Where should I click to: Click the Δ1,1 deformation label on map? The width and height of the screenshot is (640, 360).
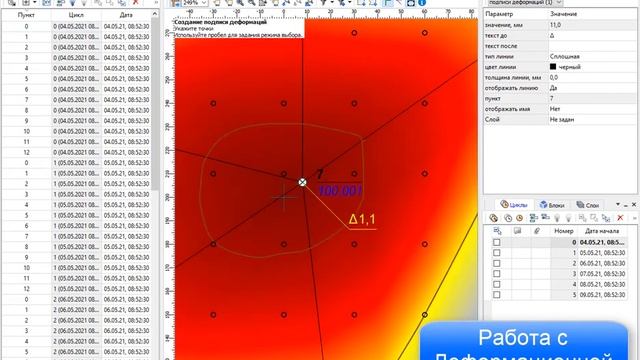click(362, 219)
